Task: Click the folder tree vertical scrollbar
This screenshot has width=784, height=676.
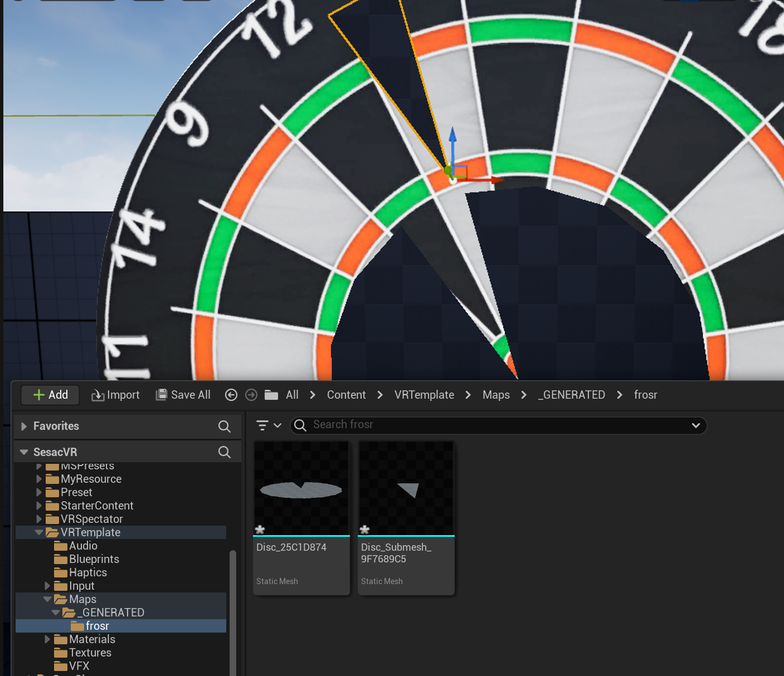Action: coord(233,613)
